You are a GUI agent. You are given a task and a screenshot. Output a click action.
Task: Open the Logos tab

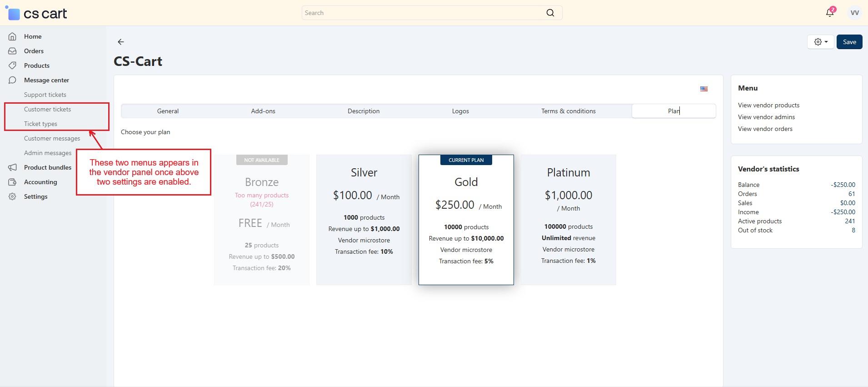460,111
